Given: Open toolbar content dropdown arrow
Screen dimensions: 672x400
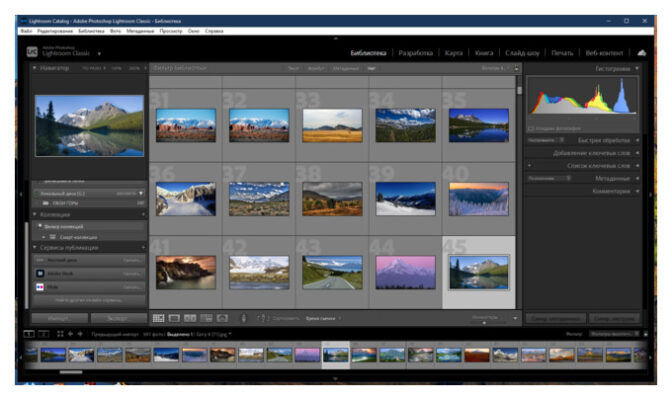Looking at the screenshot, I should point(515,318).
